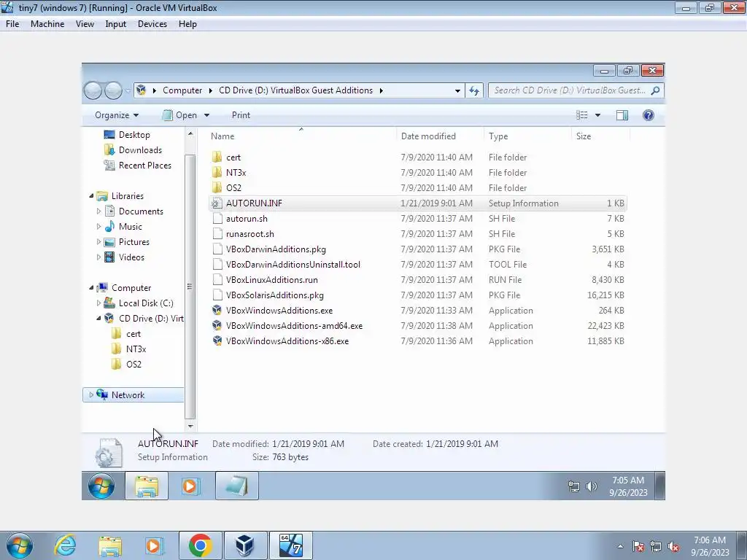The width and height of the screenshot is (747, 560).
Task: Open the Organize dropdown
Action: [x=117, y=115]
